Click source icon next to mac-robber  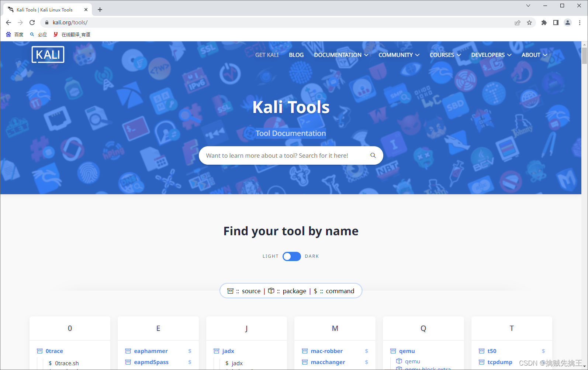(305, 351)
